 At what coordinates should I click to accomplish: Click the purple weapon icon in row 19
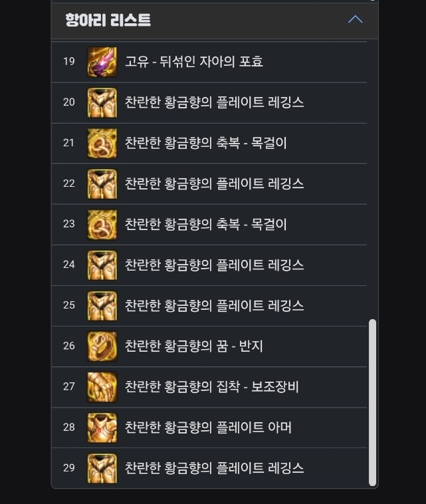tap(102, 62)
